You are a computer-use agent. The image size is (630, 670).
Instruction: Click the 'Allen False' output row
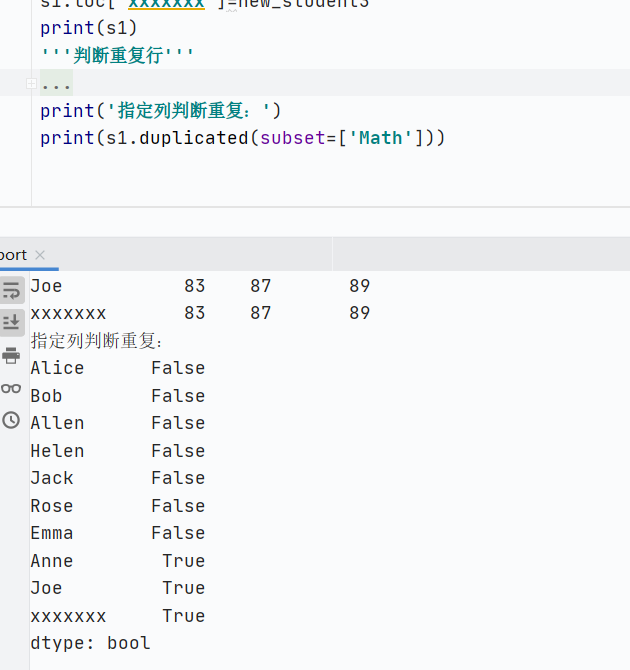(118, 423)
